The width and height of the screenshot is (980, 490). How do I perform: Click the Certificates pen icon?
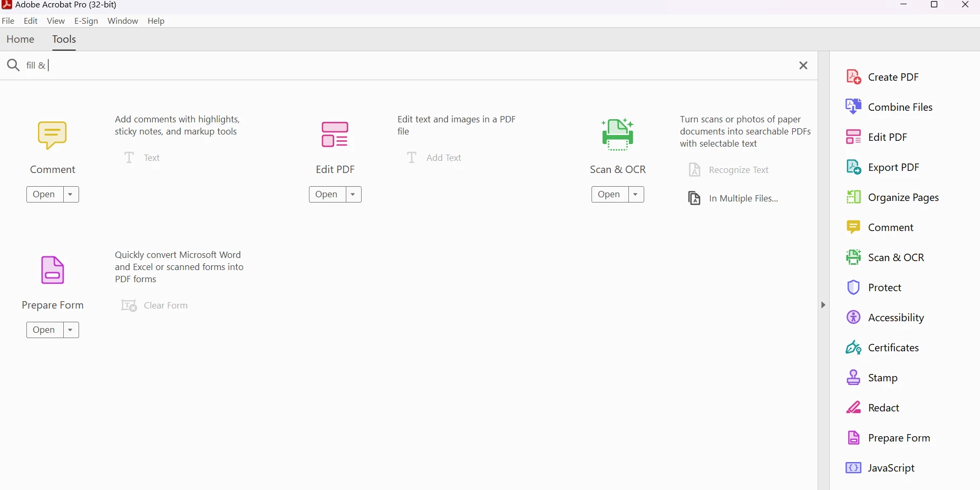click(x=853, y=348)
